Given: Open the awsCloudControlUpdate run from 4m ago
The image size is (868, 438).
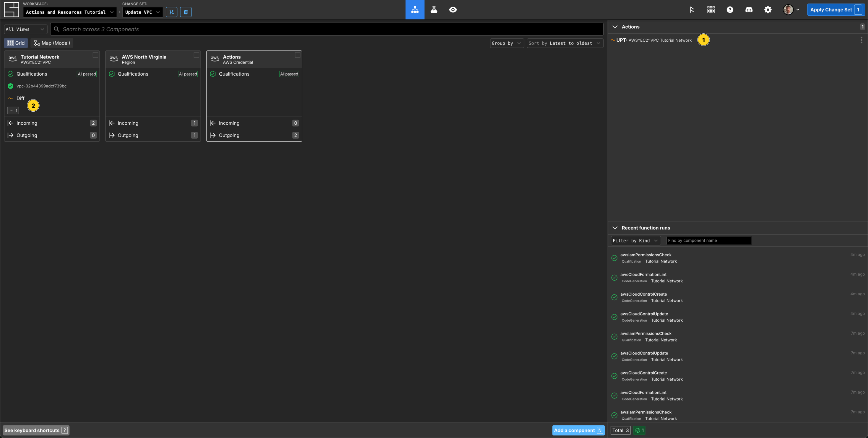Looking at the screenshot, I should click(x=738, y=317).
